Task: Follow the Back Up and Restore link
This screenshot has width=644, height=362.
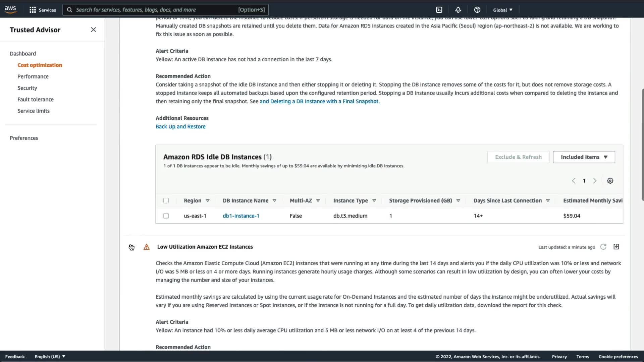Action: coord(180,126)
